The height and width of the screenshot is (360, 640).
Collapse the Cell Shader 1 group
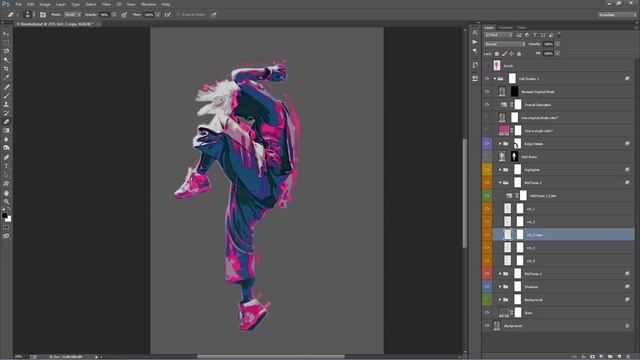tap(495, 78)
